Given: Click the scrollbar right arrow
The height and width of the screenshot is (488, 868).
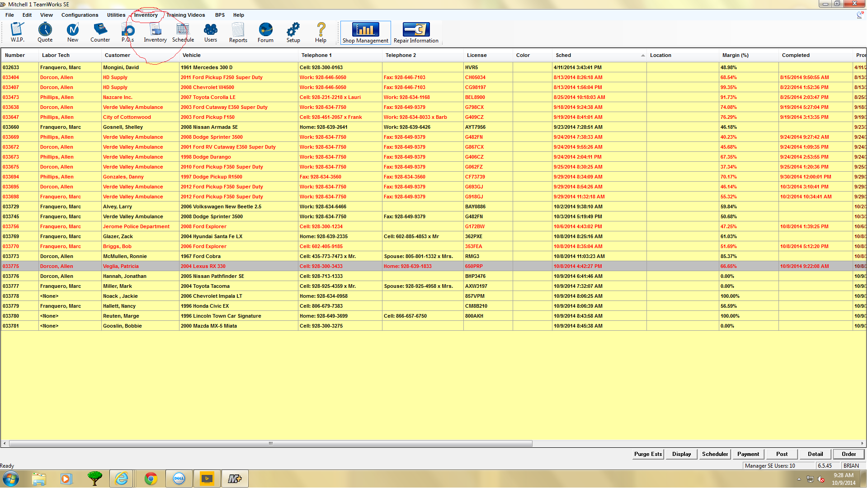Looking at the screenshot, I should pyautogui.click(x=862, y=443).
